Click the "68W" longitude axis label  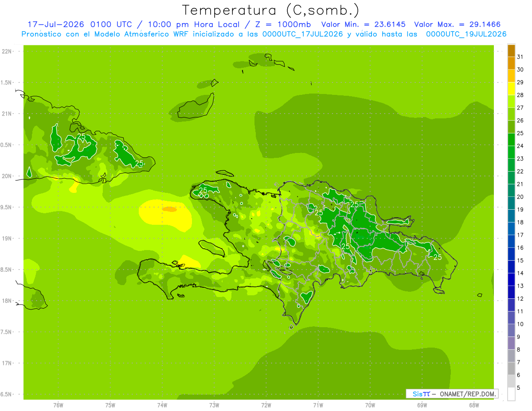474,405
